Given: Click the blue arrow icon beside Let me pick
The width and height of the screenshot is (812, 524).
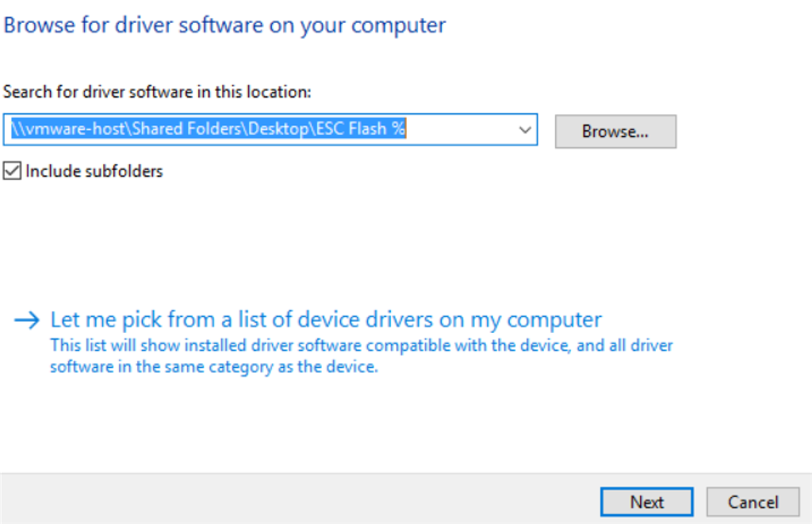Looking at the screenshot, I should [27, 320].
